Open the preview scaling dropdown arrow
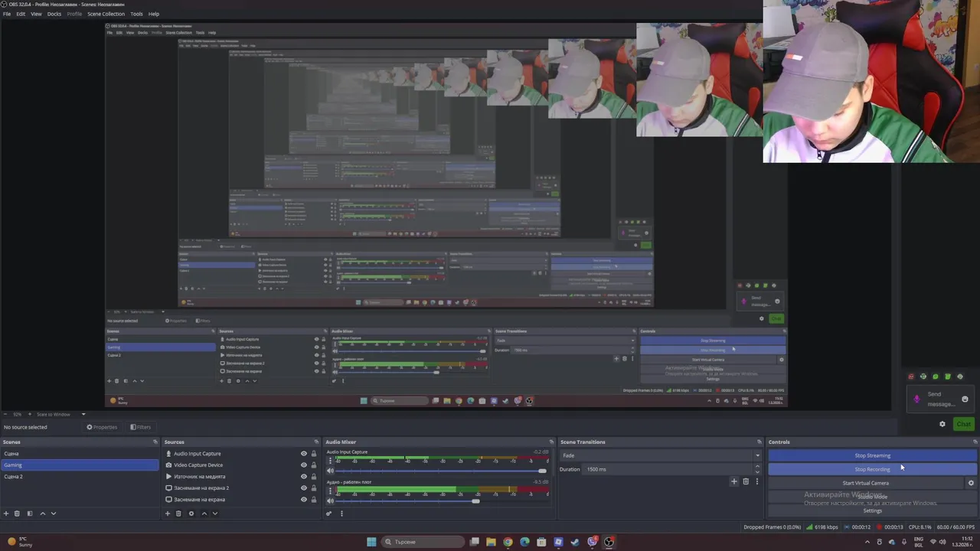980x551 pixels. (83, 414)
